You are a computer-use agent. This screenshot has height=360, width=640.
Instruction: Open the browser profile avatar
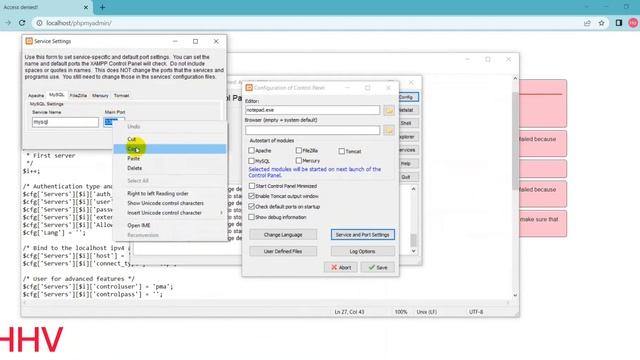[633, 23]
